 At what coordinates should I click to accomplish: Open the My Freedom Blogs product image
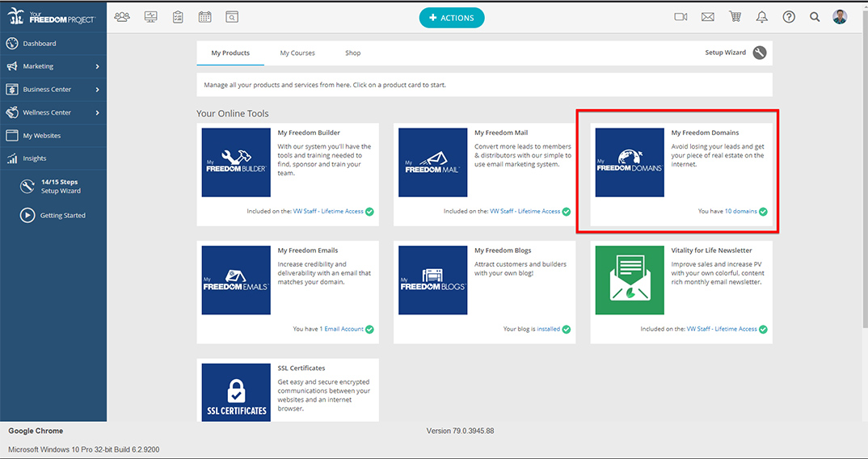tap(433, 280)
